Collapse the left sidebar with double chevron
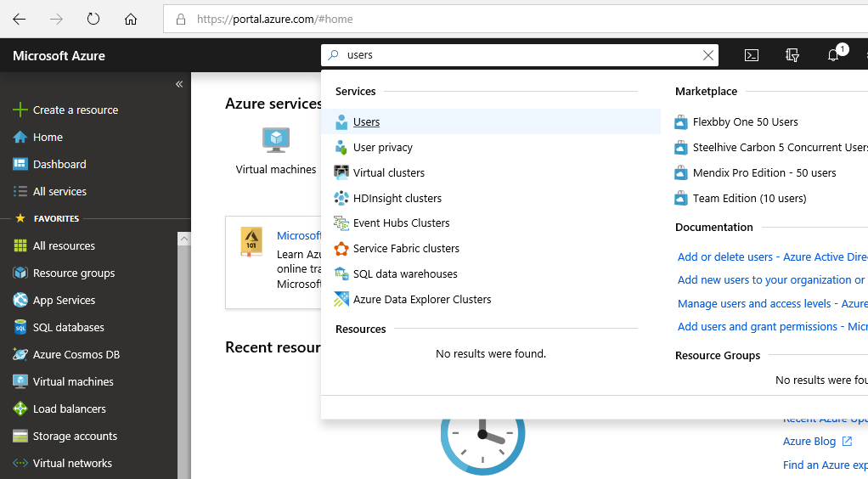This screenshot has height=479, width=868. tap(179, 84)
